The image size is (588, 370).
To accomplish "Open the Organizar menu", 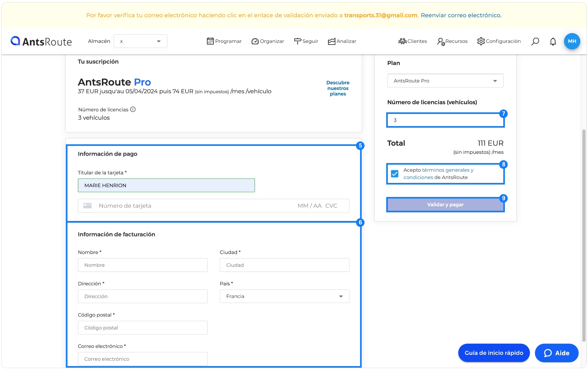I will [268, 41].
